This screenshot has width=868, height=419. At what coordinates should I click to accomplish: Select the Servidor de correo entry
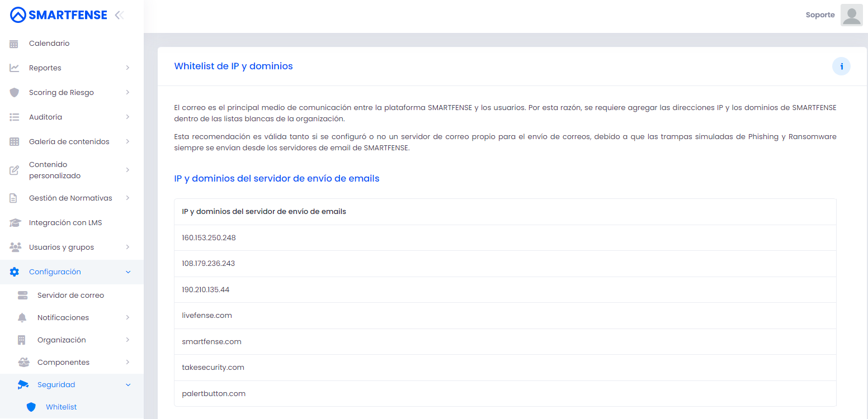pyautogui.click(x=72, y=296)
